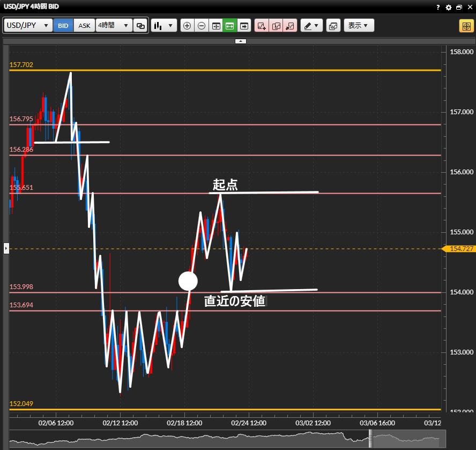This screenshot has width=476, height=450.
Task: Zoom out with the minus magnifier
Action: pyautogui.click(x=202, y=26)
